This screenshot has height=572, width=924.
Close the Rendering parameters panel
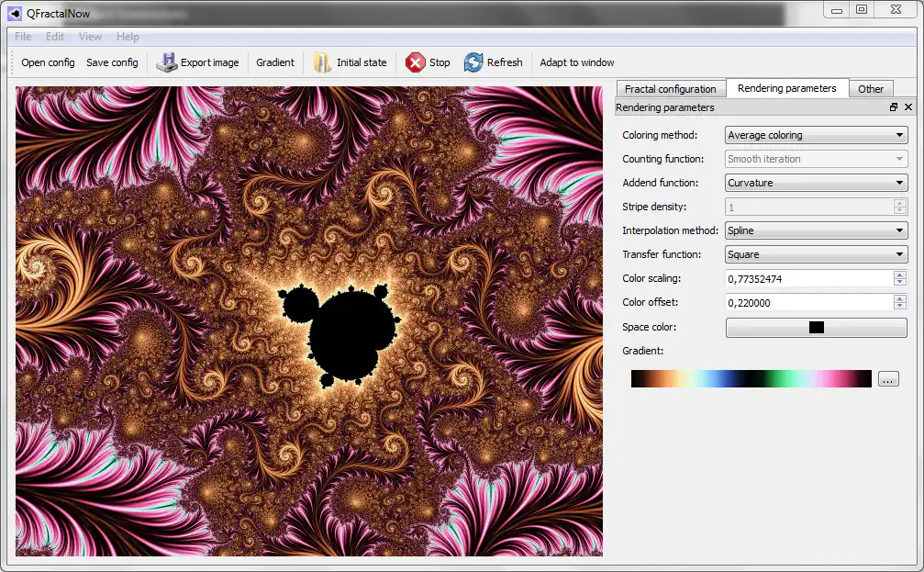click(908, 107)
